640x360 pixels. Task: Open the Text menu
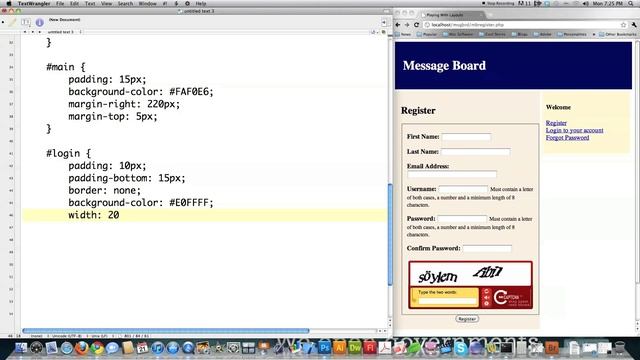tap(90, 4)
